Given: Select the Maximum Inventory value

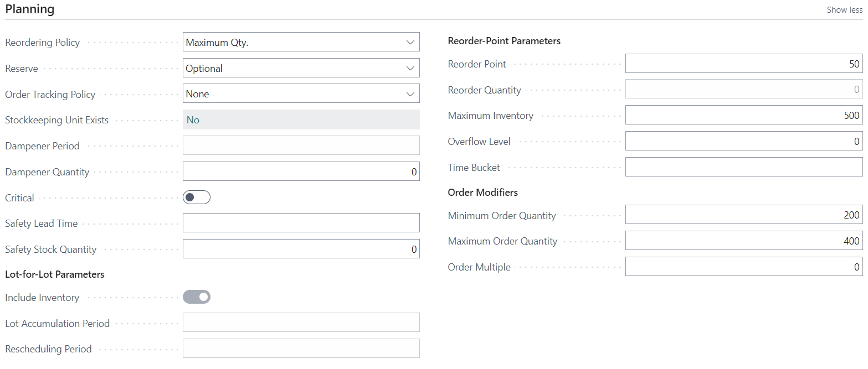Looking at the screenshot, I should tap(742, 115).
